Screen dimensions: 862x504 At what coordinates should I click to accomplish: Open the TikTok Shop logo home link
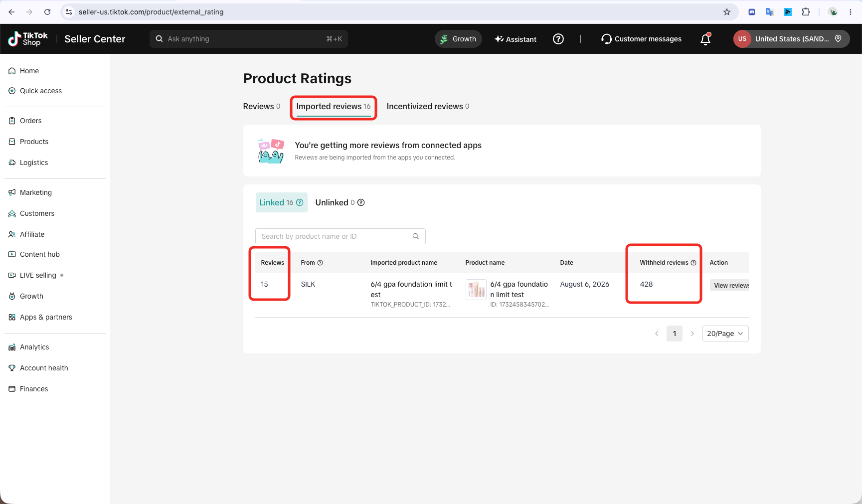pyautogui.click(x=28, y=39)
